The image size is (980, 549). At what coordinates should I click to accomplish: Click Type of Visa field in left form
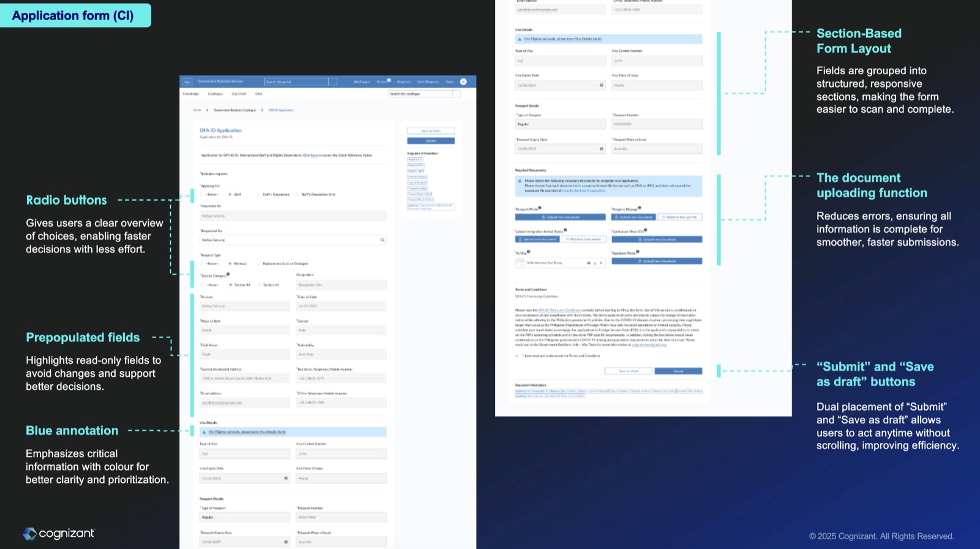coord(244,454)
